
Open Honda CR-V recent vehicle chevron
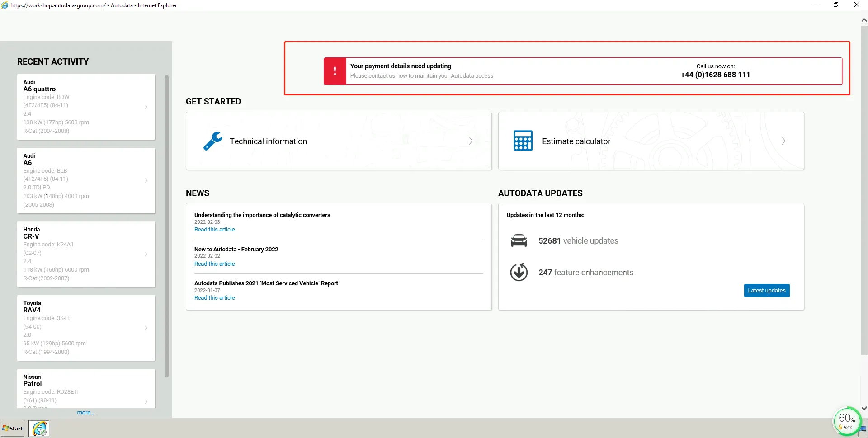coord(146,254)
